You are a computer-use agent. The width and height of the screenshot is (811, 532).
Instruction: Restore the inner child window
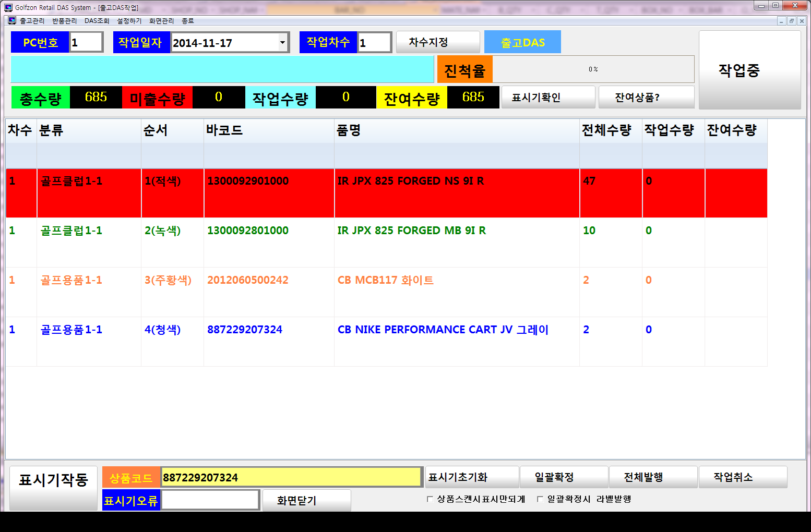pos(792,21)
